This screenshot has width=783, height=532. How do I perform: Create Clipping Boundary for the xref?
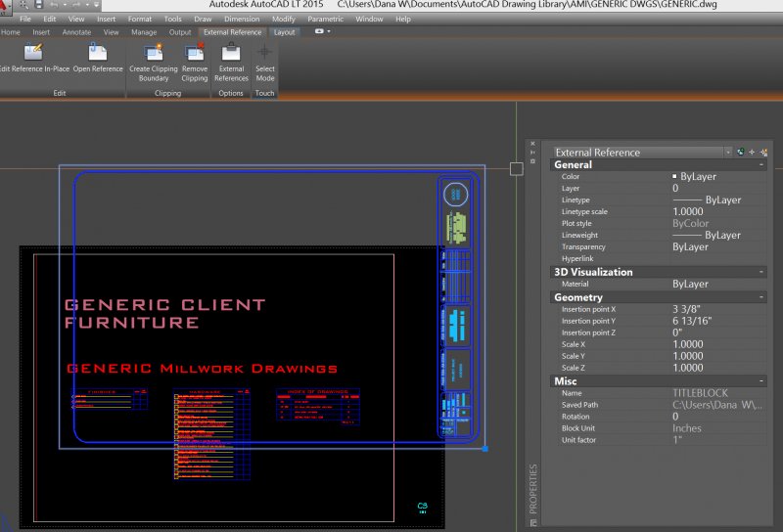[154, 52]
